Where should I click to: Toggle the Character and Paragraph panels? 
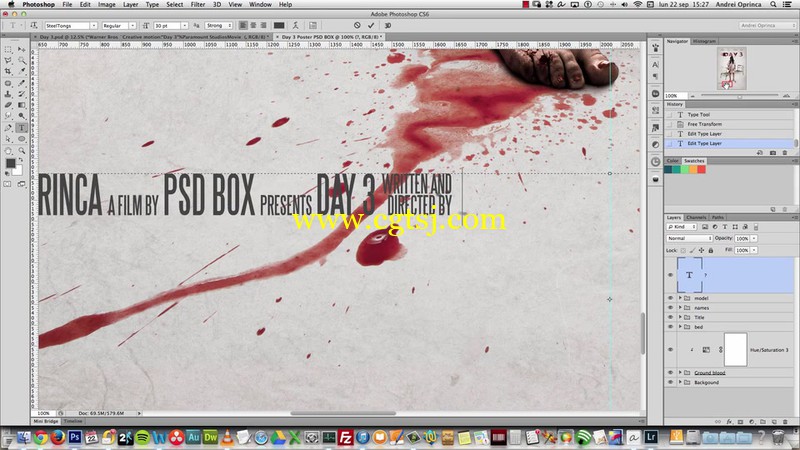click(x=313, y=25)
